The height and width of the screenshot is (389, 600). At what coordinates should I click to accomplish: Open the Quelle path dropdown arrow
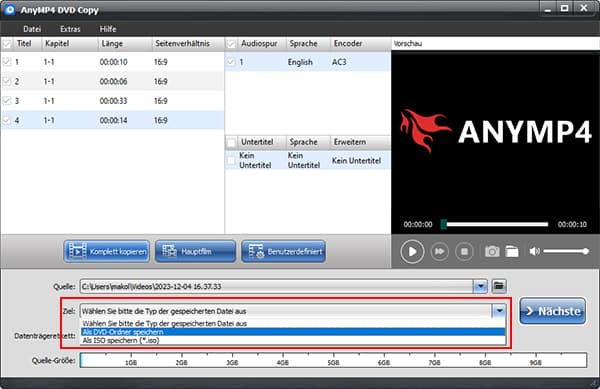(x=480, y=286)
